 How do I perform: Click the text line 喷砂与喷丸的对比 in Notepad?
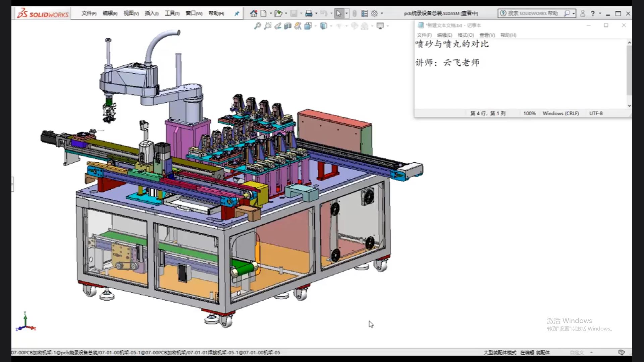[x=452, y=44]
